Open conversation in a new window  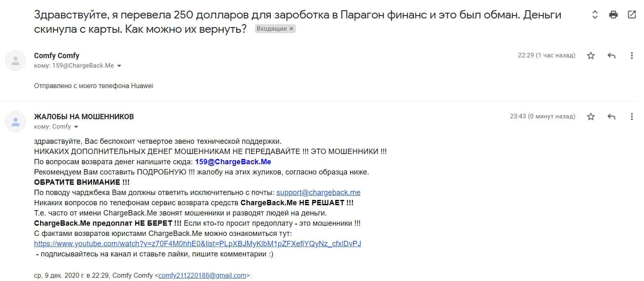click(x=632, y=15)
